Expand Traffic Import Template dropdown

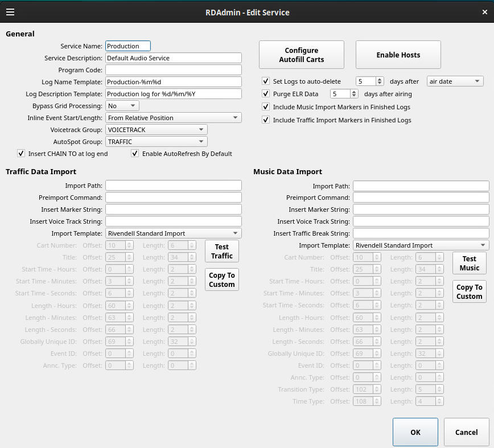point(173,233)
